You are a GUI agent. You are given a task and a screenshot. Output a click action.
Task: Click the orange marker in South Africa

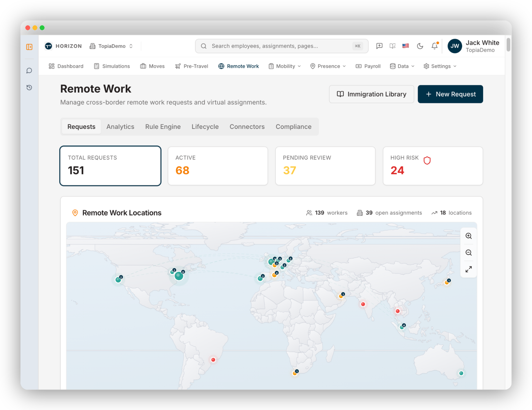tap(295, 373)
